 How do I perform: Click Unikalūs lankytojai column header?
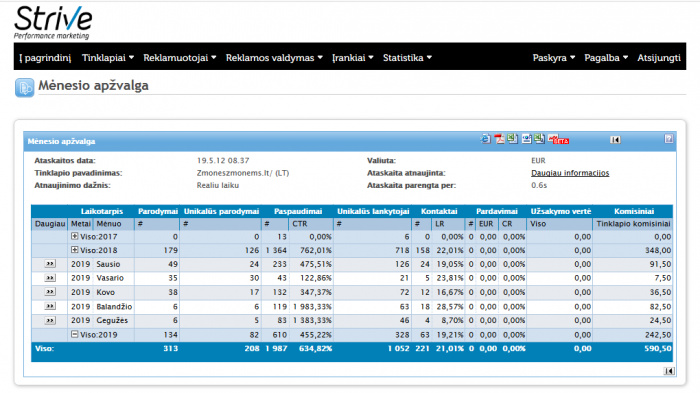pos(373,211)
